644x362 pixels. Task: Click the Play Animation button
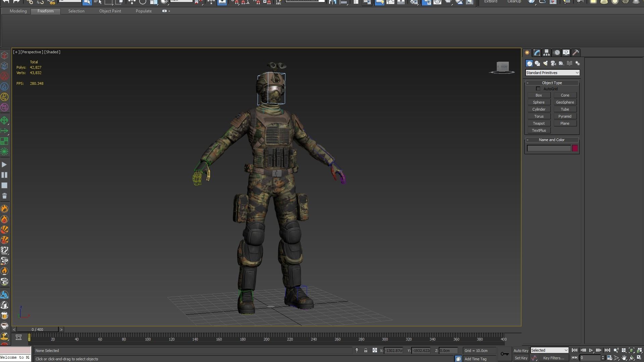click(x=591, y=350)
